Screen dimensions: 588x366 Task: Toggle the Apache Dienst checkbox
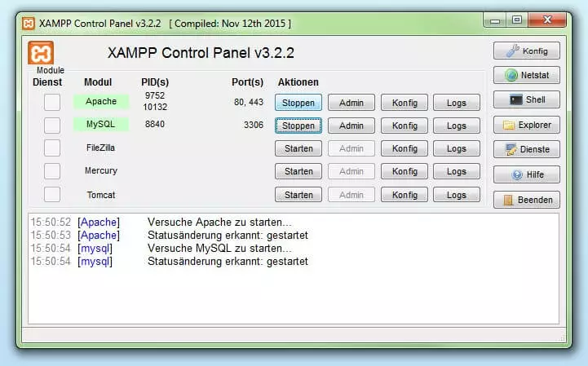pyautogui.click(x=52, y=102)
